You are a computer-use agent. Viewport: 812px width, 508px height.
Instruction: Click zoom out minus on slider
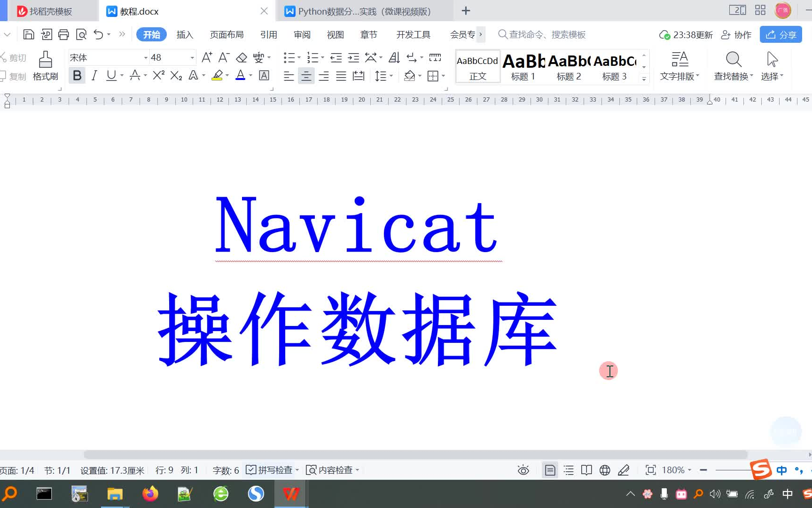click(703, 470)
